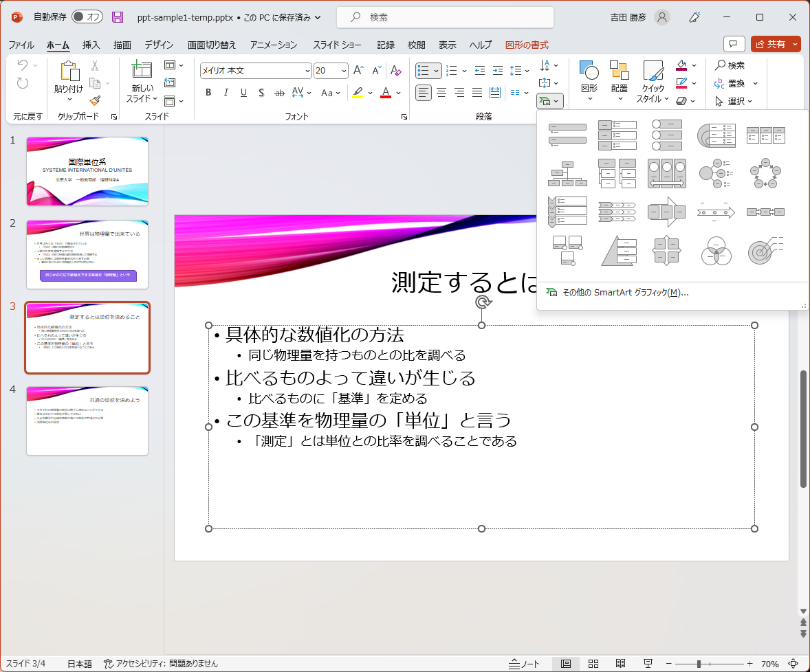This screenshot has width=810, height=672.
Task: Switch to the アニメーション tab
Action: click(274, 45)
